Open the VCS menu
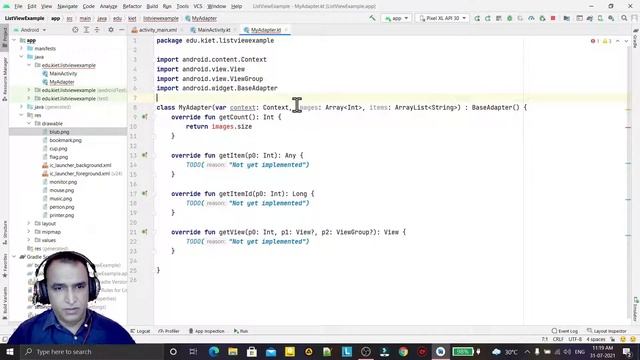640x360 pixels. (x=198, y=6)
